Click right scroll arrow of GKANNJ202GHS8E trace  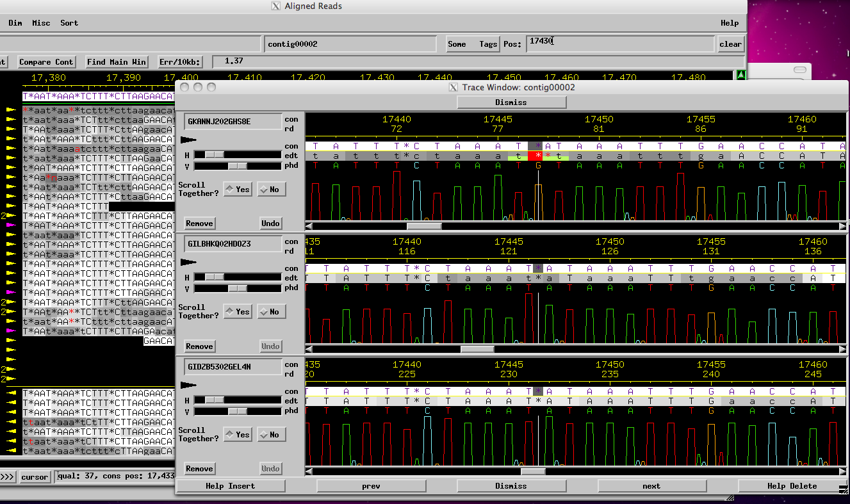(842, 226)
